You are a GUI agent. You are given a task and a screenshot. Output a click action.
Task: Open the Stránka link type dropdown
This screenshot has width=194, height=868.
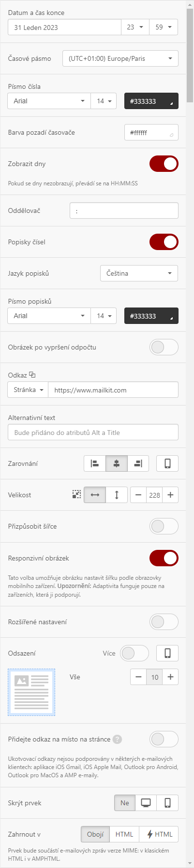[x=28, y=390]
